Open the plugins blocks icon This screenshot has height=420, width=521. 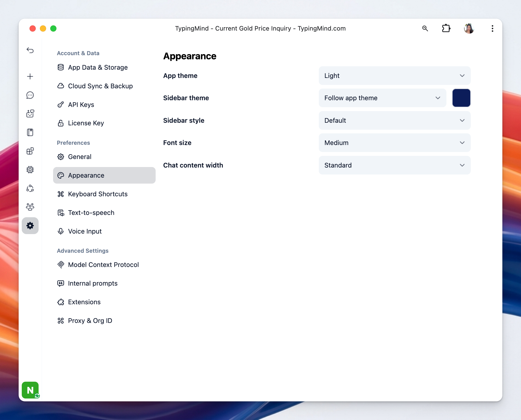click(x=30, y=151)
